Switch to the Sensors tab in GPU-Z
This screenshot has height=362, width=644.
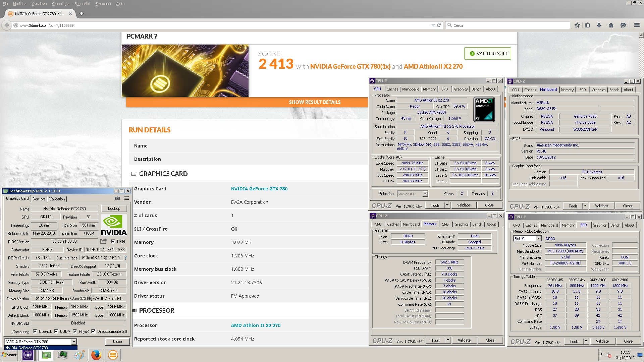pyautogui.click(x=39, y=199)
